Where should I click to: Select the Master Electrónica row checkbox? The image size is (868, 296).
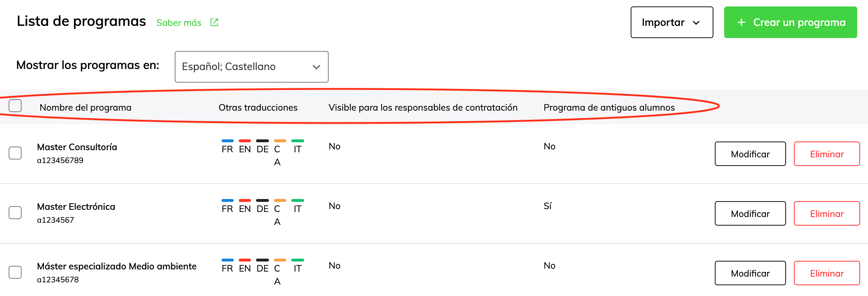pyautogui.click(x=15, y=213)
